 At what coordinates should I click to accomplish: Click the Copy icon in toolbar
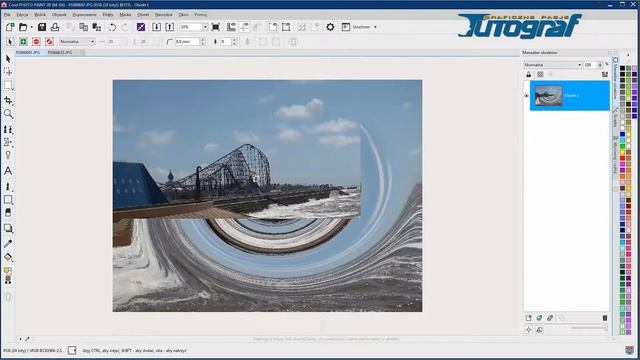pos(84,27)
